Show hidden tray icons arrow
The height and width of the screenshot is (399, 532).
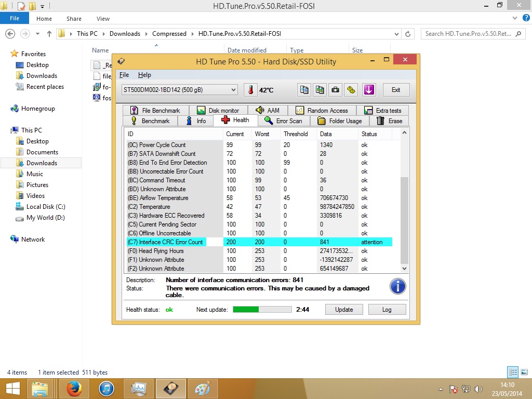[x=441, y=389]
